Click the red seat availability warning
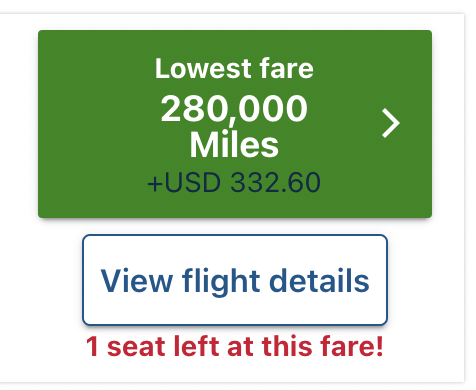Viewport: 476px width, 390px height. pos(235,346)
